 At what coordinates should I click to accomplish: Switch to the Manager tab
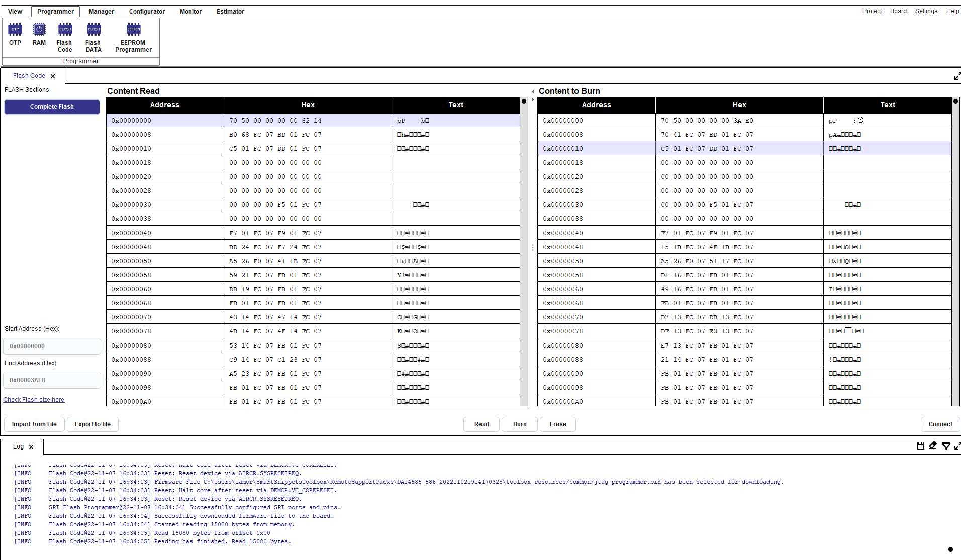point(102,11)
